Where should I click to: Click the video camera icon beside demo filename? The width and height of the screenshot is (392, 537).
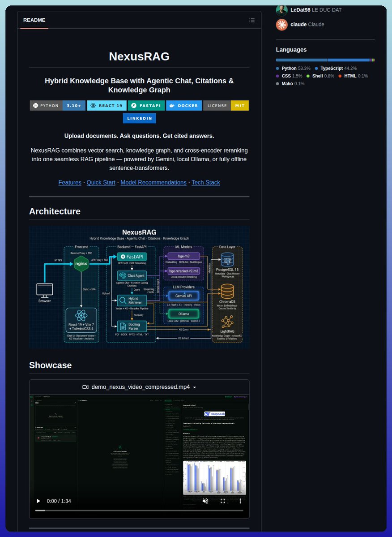(x=85, y=387)
